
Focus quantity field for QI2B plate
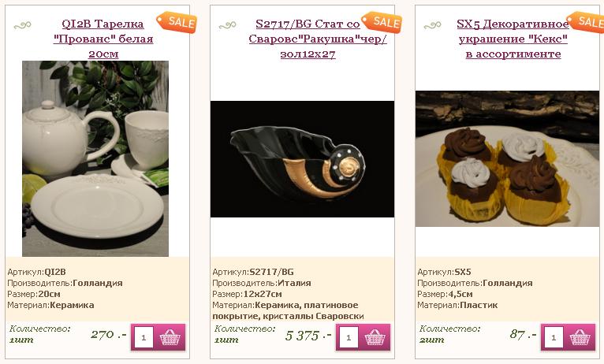(144, 337)
